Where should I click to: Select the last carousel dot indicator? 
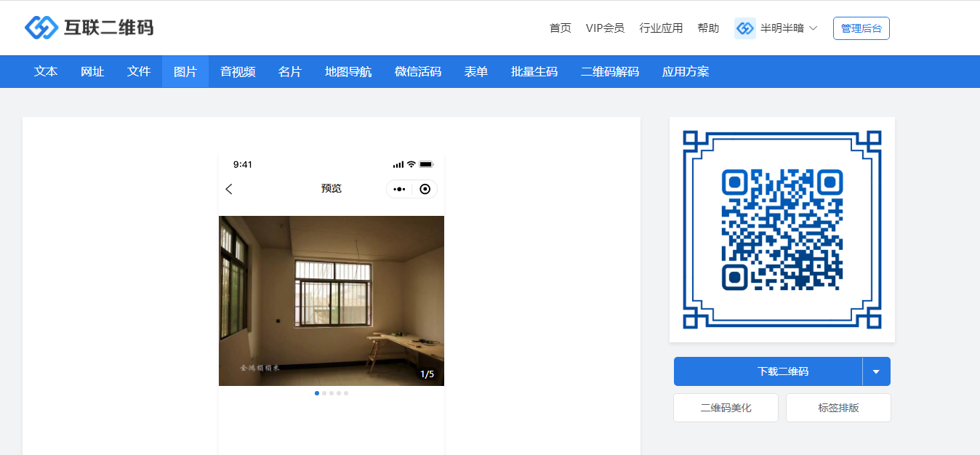pos(346,393)
